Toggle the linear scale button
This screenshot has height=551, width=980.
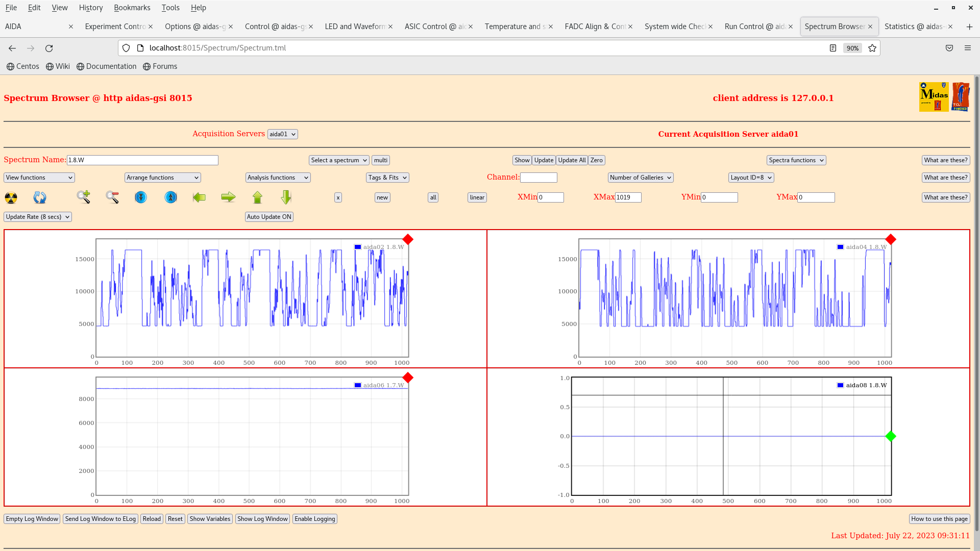point(477,197)
